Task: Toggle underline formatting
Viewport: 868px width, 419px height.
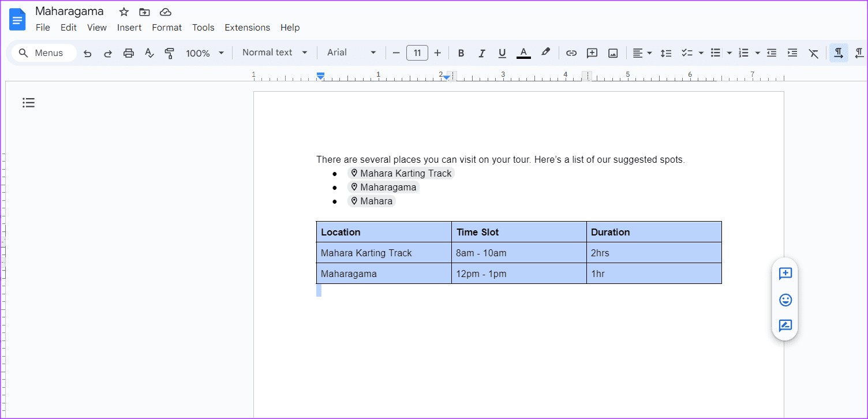Action: (x=502, y=53)
